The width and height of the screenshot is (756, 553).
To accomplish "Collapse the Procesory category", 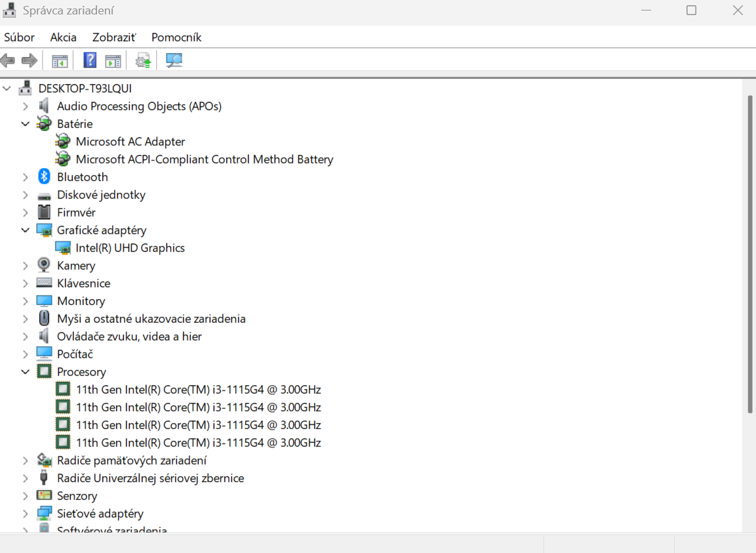I will (25, 371).
